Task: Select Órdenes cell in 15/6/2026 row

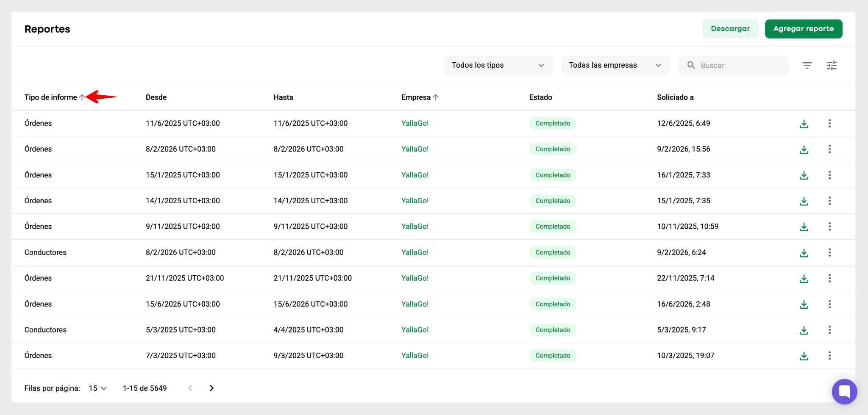Action: 38,304
